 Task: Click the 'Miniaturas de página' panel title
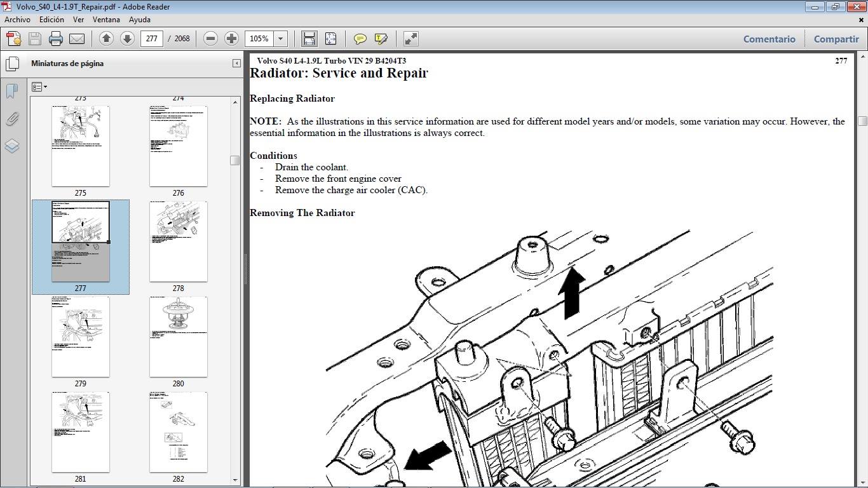67,64
